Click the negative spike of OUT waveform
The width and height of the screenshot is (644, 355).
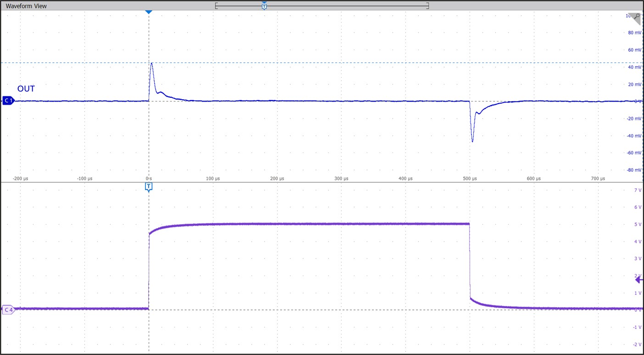472,141
